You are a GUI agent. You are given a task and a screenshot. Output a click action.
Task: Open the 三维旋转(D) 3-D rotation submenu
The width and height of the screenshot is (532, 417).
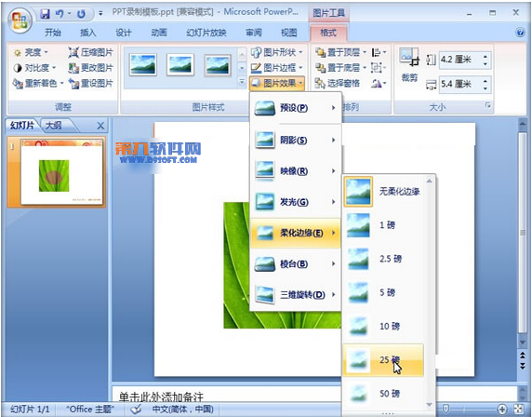point(295,295)
